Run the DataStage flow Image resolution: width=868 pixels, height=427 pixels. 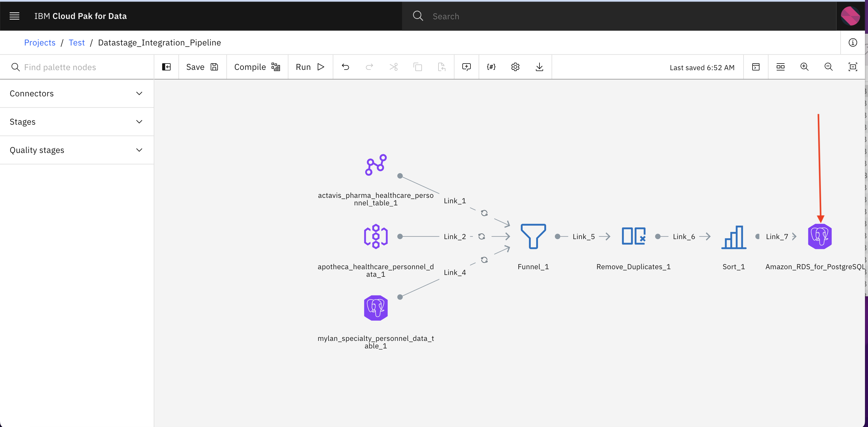point(310,67)
